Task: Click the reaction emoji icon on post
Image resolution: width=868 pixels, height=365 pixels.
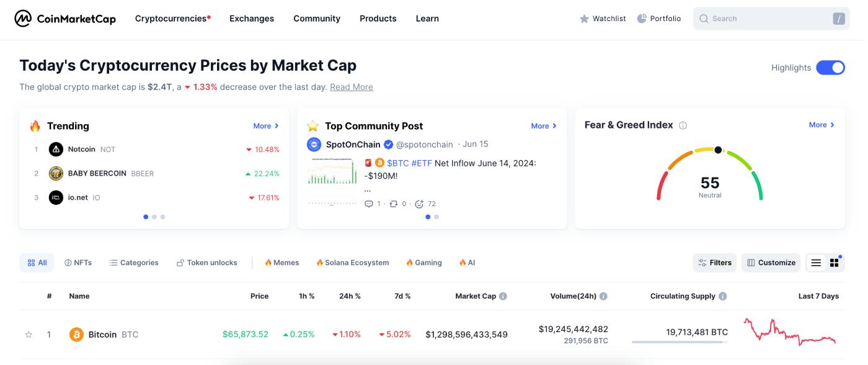Action: pyautogui.click(x=419, y=204)
